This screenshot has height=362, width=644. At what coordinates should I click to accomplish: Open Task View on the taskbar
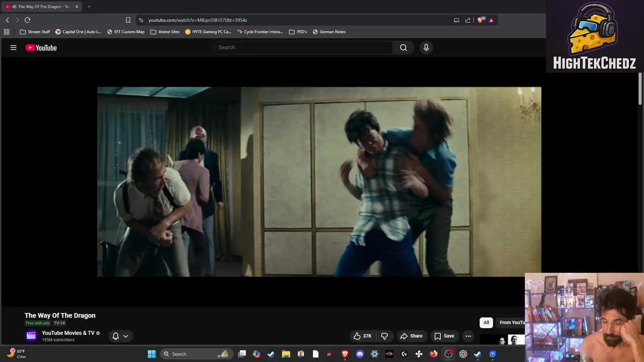coord(242,354)
